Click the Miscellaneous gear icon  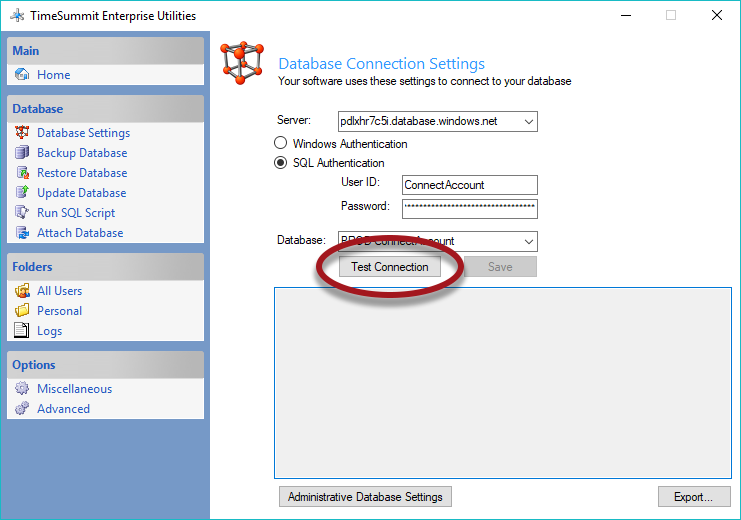22,389
